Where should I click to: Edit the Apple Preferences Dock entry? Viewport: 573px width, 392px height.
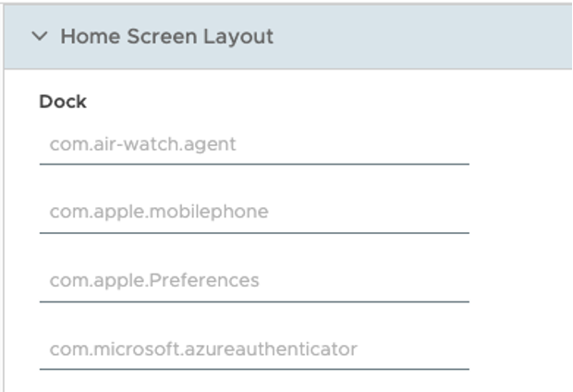click(253, 280)
